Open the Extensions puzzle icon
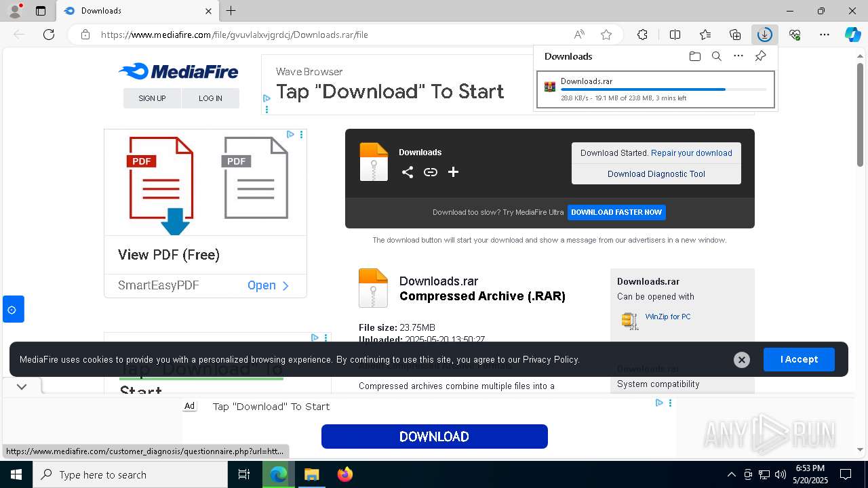Viewport: 868px width, 488px height. click(x=643, y=35)
